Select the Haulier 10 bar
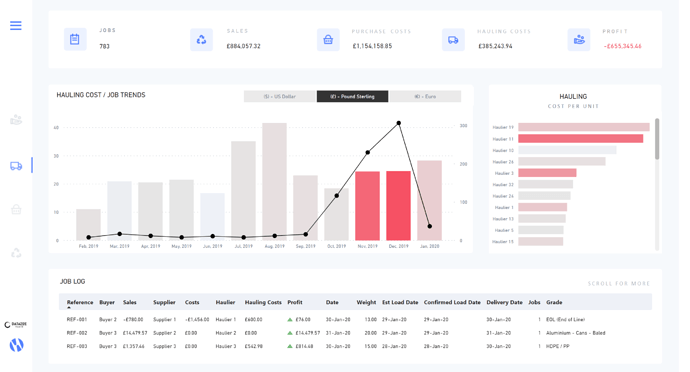The height and width of the screenshot is (372, 690). click(x=567, y=150)
